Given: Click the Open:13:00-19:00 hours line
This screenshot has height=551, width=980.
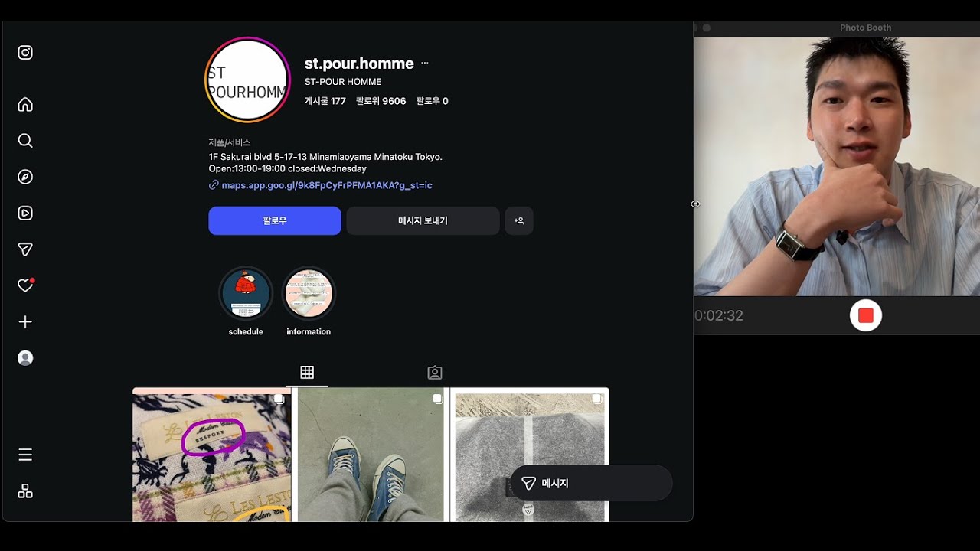Looking at the screenshot, I should pos(288,168).
